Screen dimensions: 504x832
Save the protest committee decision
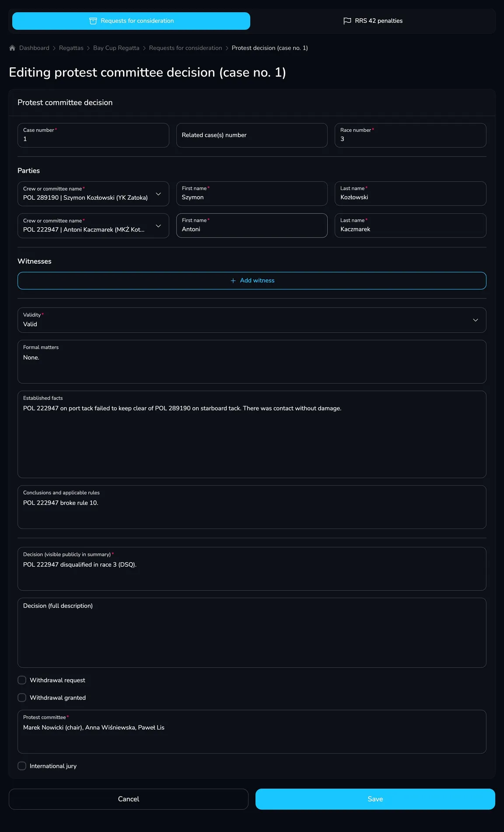pyautogui.click(x=375, y=799)
